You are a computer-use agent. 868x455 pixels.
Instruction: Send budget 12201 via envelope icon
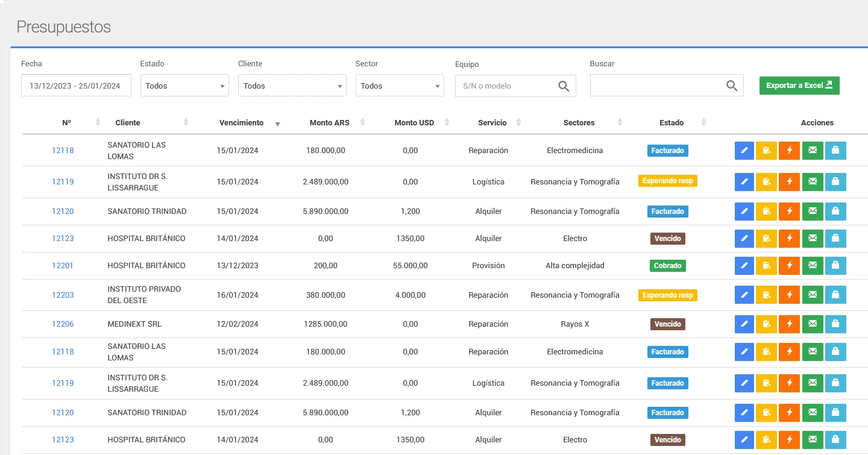pyautogui.click(x=813, y=265)
